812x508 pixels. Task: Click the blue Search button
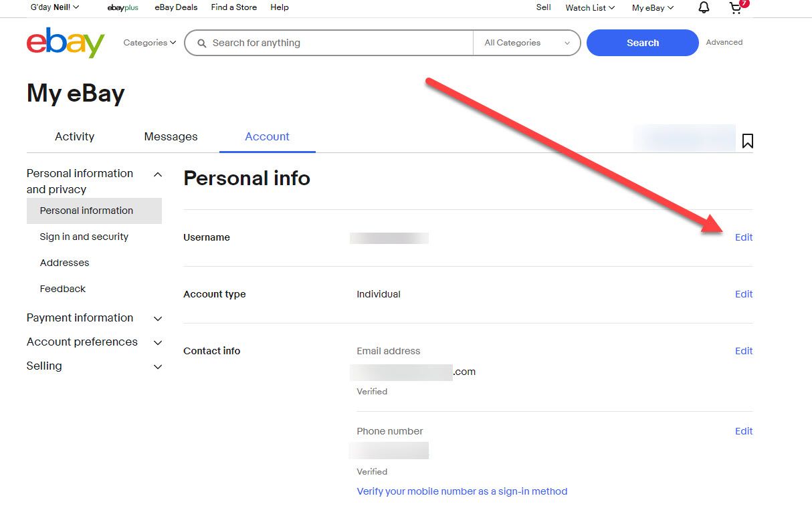641,42
